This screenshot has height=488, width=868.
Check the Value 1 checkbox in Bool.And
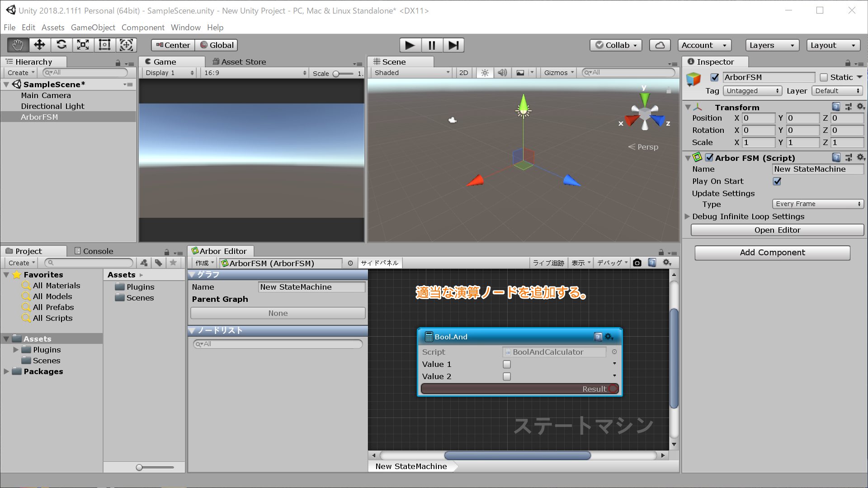click(x=507, y=364)
